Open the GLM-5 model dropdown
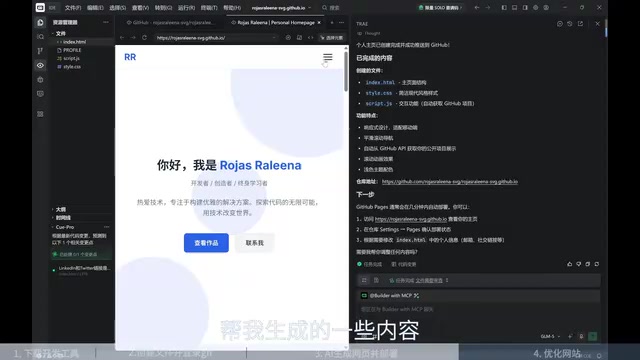This screenshot has height=360, width=640. coord(550,336)
